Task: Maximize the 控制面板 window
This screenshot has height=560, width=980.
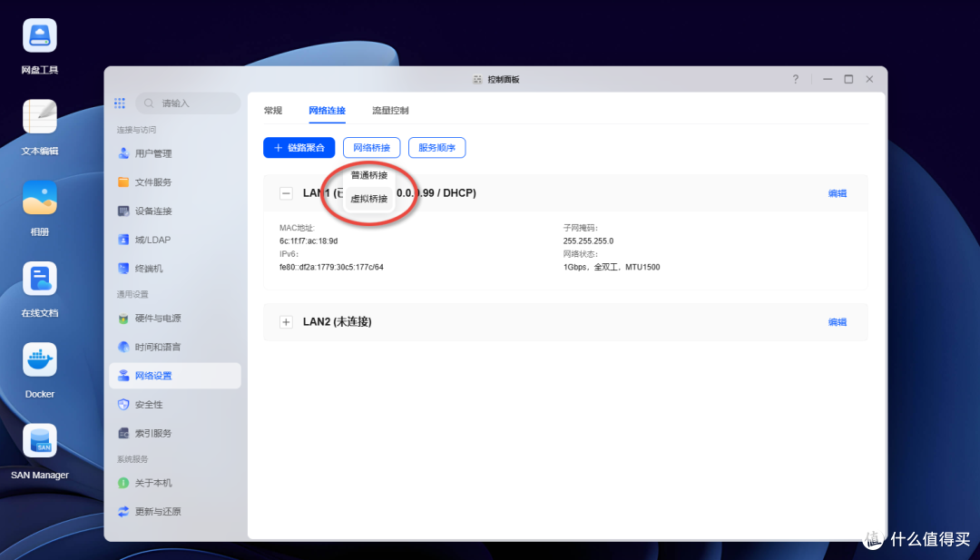Action: [848, 79]
